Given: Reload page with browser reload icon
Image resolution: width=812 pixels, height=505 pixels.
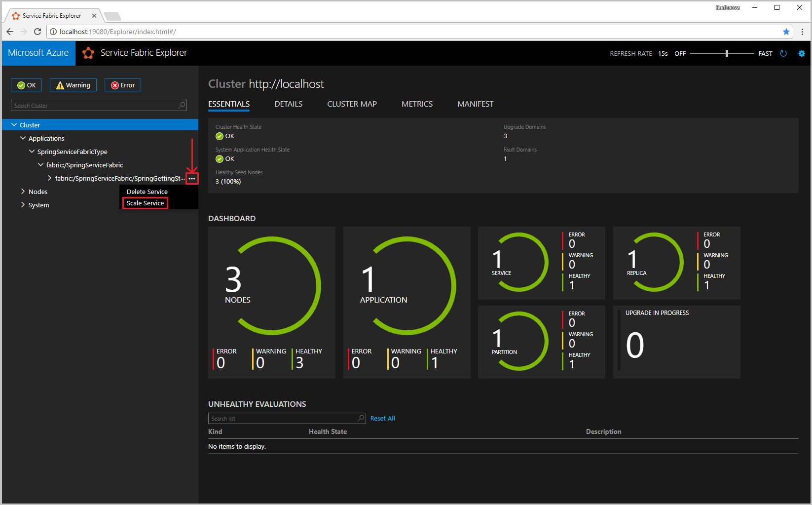Looking at the screenshot, I should pos(37,32).
